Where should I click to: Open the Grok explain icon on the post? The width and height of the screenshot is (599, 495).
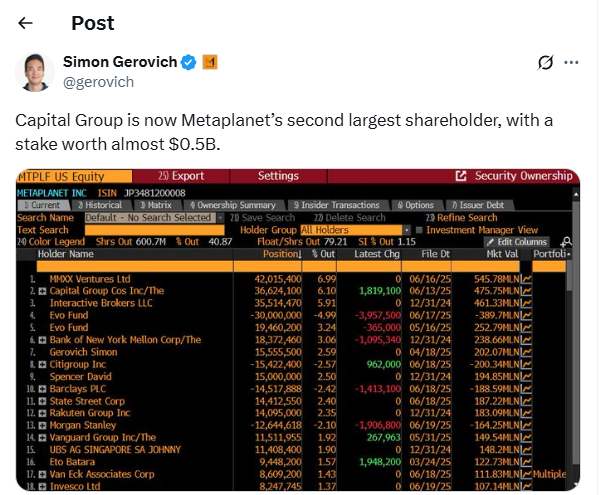pos(545,62)
